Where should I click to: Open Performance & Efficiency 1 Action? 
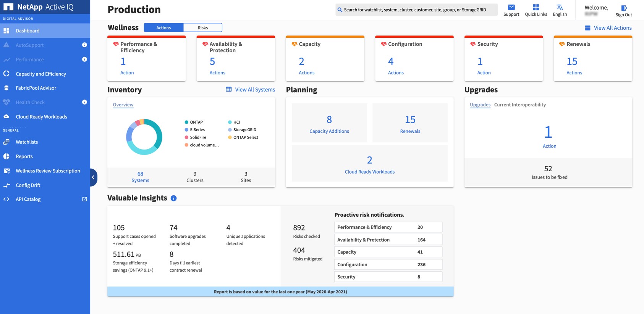127,66
